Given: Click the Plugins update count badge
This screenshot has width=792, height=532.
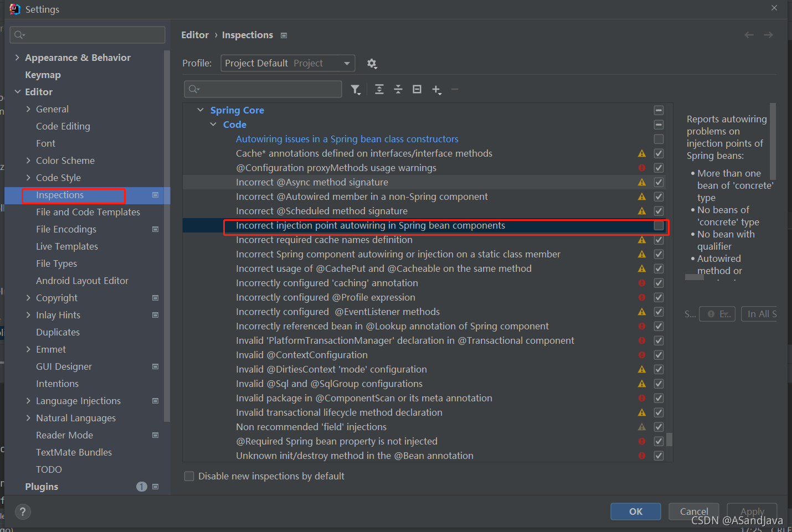Looking at the screenshot, I should 142,487.
